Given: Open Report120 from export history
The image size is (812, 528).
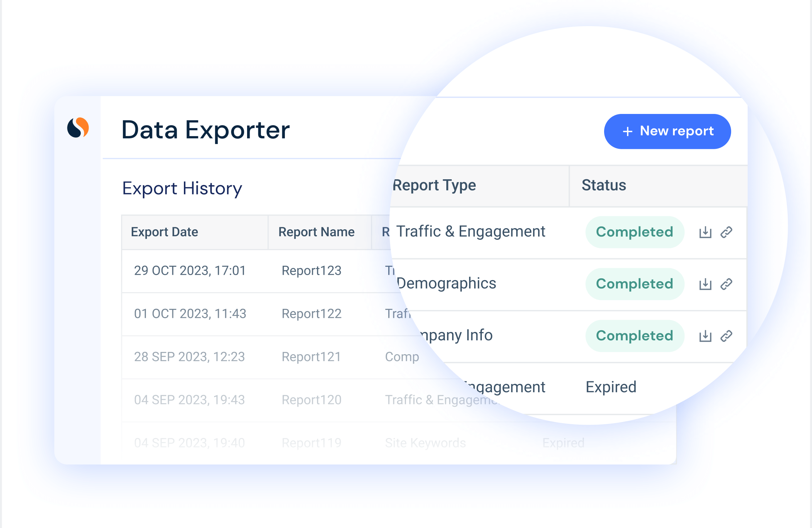Looking at the screenshot, I should (311, 400).
